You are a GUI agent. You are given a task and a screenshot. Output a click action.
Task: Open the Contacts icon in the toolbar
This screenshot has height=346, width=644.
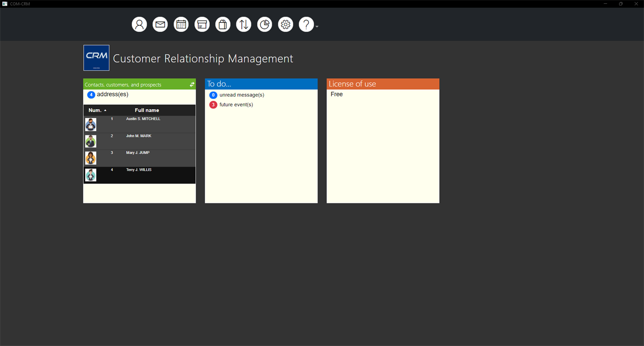[139, 24]
